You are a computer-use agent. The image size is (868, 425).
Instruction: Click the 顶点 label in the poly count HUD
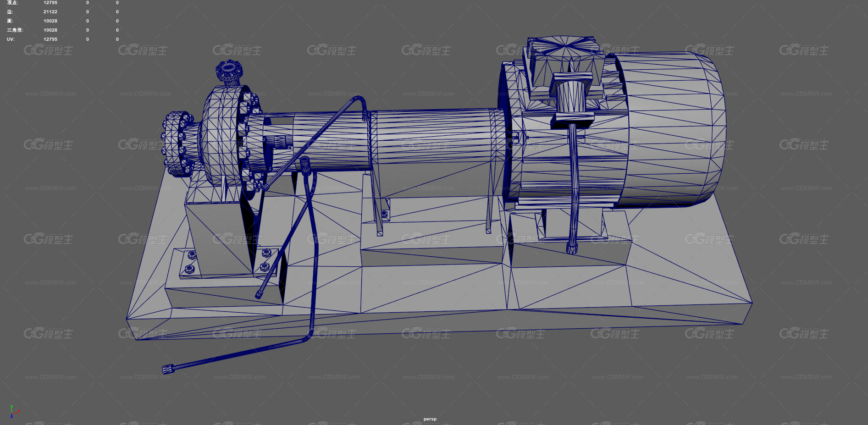tap(13, 3)
